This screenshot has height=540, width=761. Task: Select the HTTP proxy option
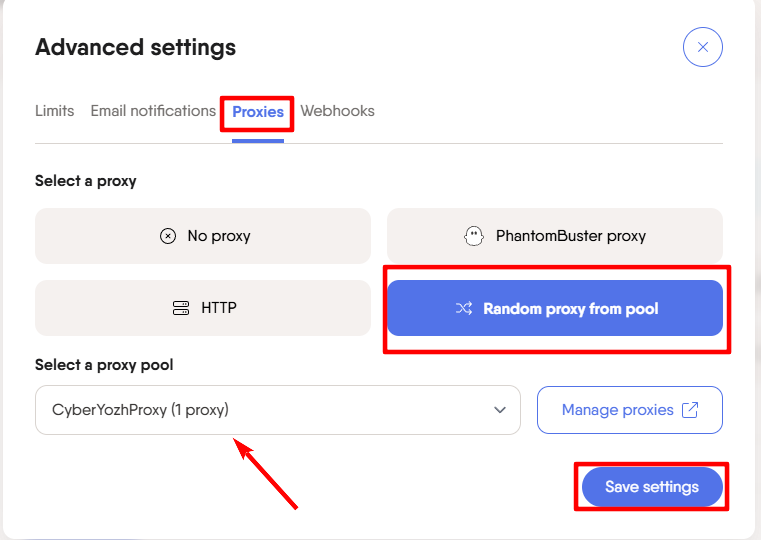pos(203,308)
